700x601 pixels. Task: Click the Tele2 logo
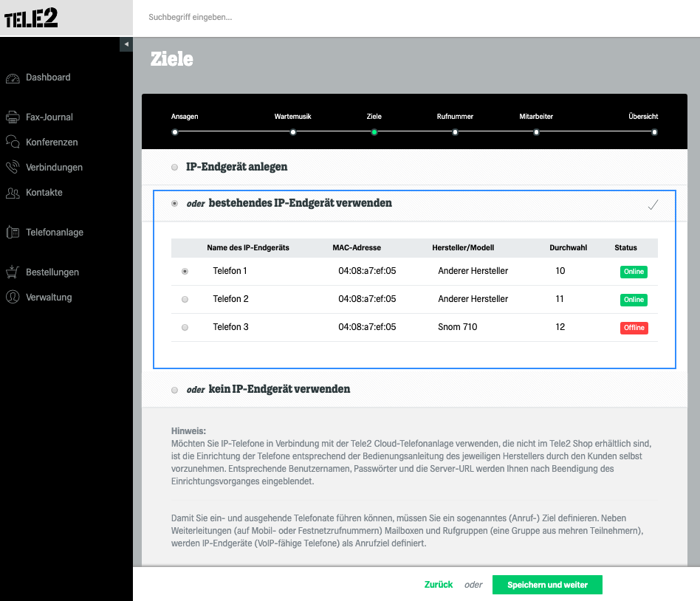(31, 18)
